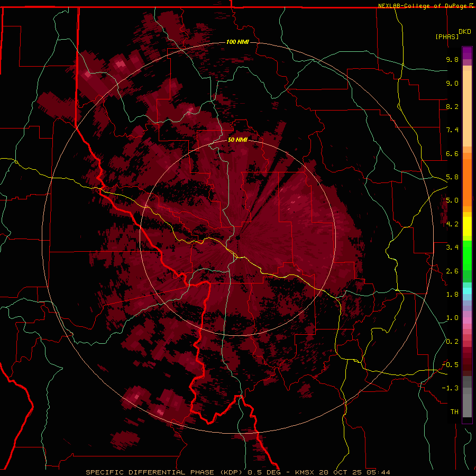Click the 1.8 value on color scale
The width and height of the screenshot is (476, 476).
click(x=452, y=295)
